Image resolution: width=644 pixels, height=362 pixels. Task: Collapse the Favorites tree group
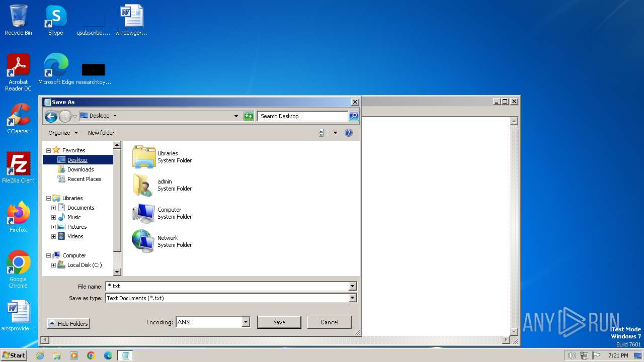point(49,150)
